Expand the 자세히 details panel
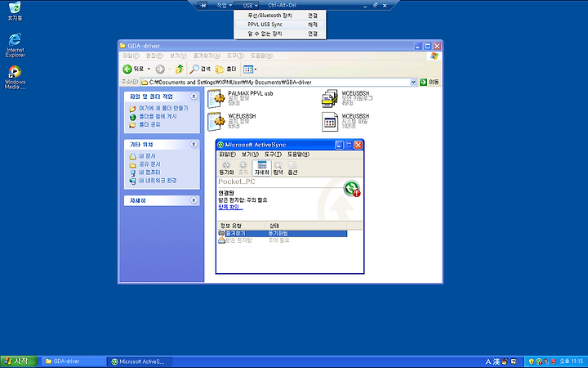Screen dimensions: 588x368 [194, 200]
